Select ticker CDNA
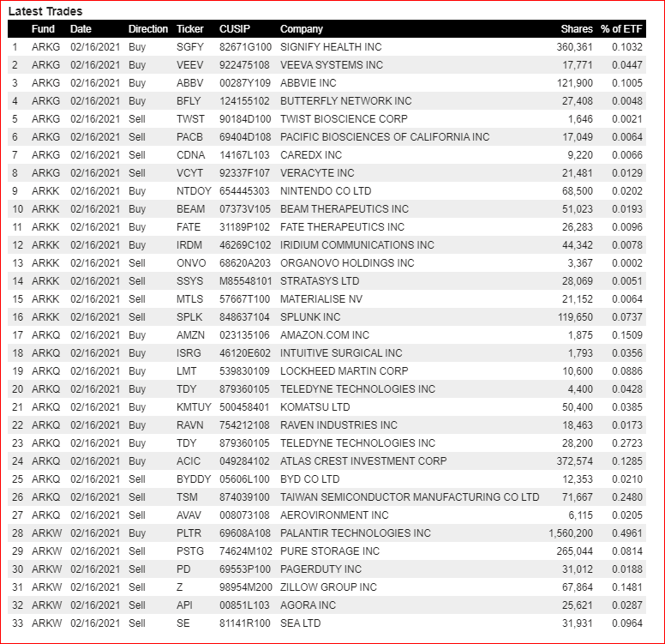Image resolution: width=665 pixels, height=644 pixels. click(x=190, y=155)
